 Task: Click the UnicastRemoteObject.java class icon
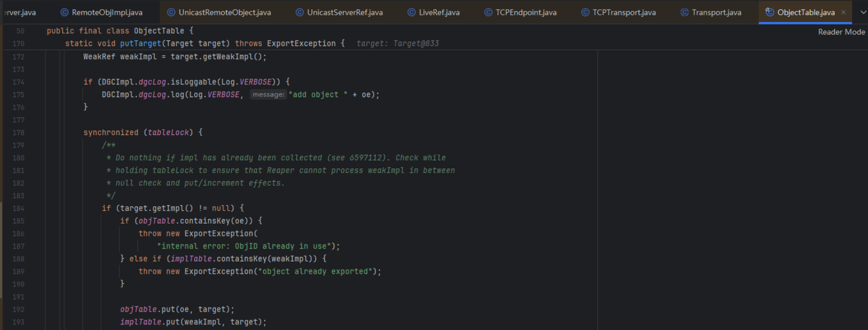(x=171, y=12)
